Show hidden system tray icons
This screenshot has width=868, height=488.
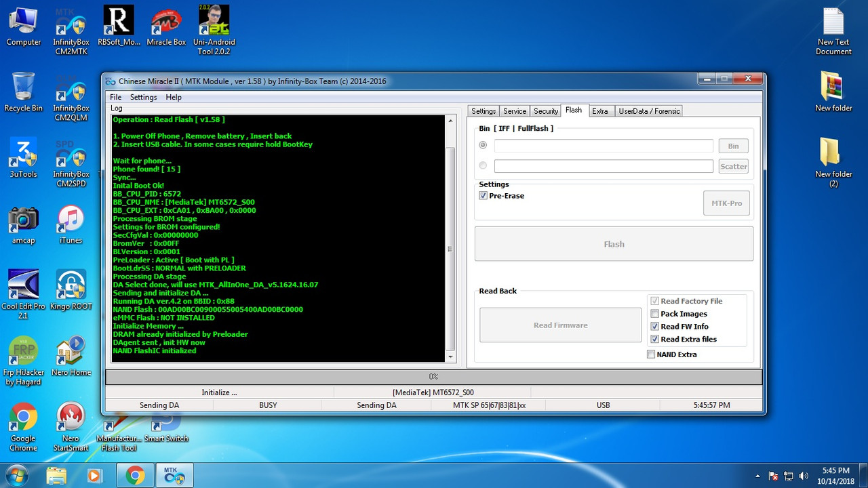pyautogui.click(x=758, y=476)
